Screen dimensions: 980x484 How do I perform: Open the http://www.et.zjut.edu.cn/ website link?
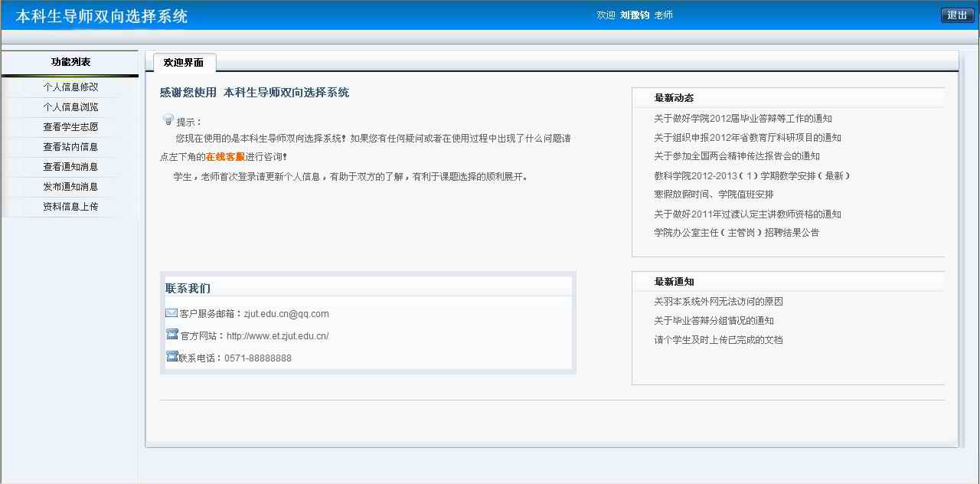click(277, 336)
